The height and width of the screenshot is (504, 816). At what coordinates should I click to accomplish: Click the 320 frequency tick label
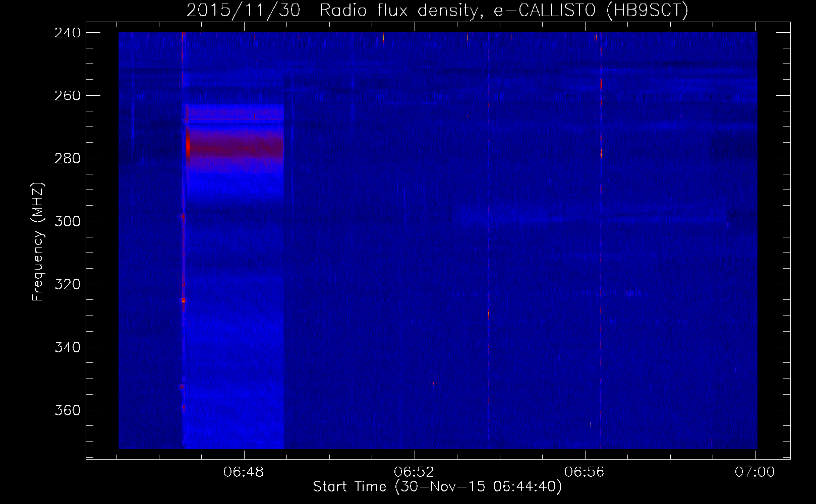[x=68, y=285]
